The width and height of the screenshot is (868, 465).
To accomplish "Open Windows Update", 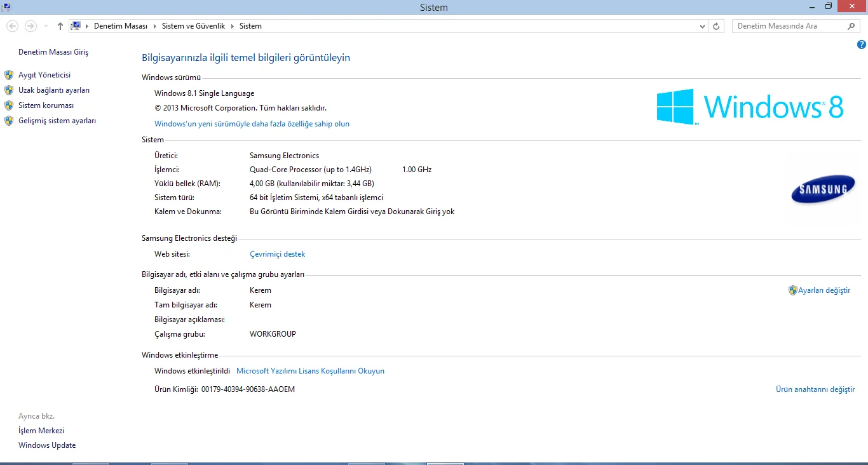I will (x=47, y=445).
